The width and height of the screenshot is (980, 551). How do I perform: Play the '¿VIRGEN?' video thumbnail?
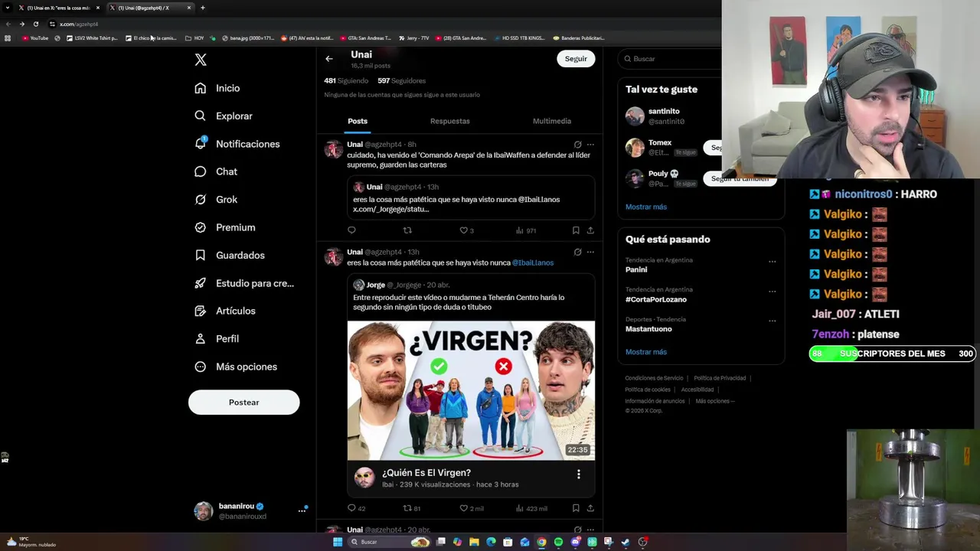tap(471, 390)
